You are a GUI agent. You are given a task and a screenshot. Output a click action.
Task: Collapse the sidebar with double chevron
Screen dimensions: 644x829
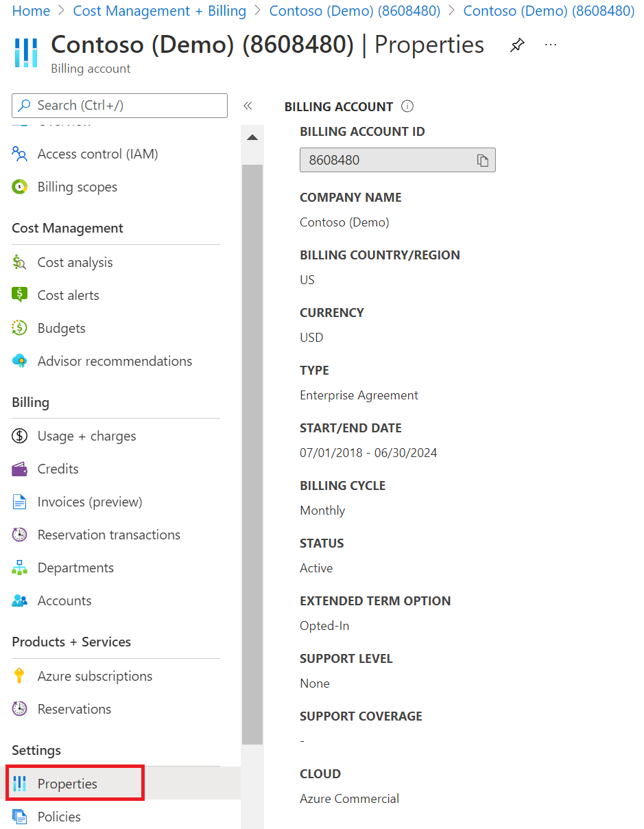[x=248, y=106]
